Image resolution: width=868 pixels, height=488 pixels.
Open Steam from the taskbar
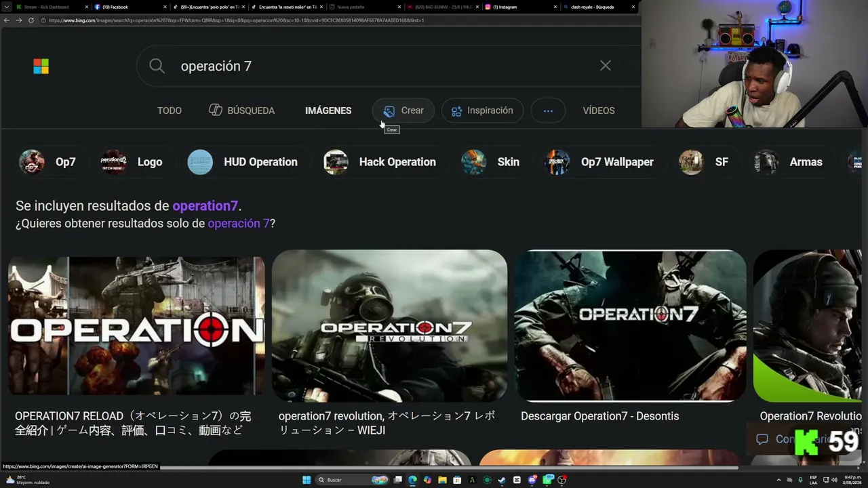pos(502,480)
